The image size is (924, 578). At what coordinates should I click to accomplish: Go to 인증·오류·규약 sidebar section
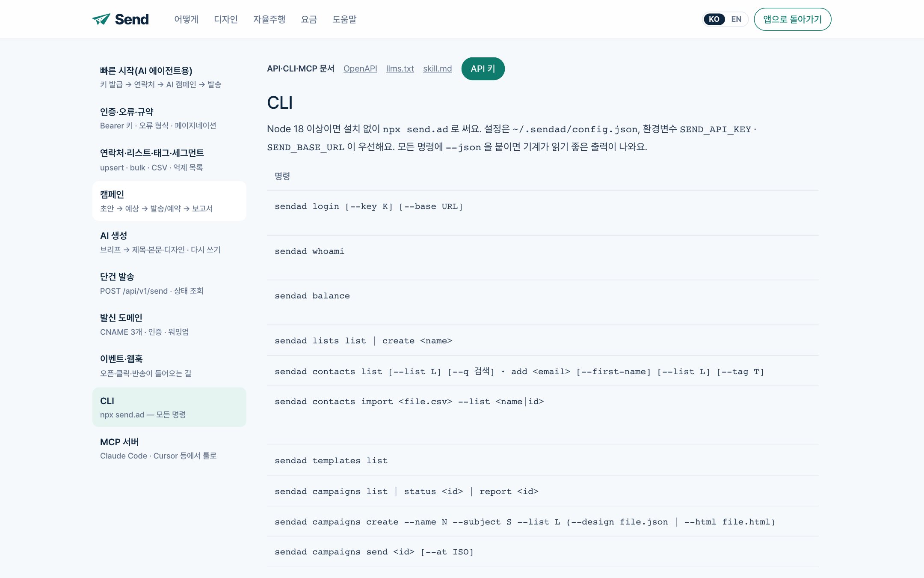tap(169, 118)
